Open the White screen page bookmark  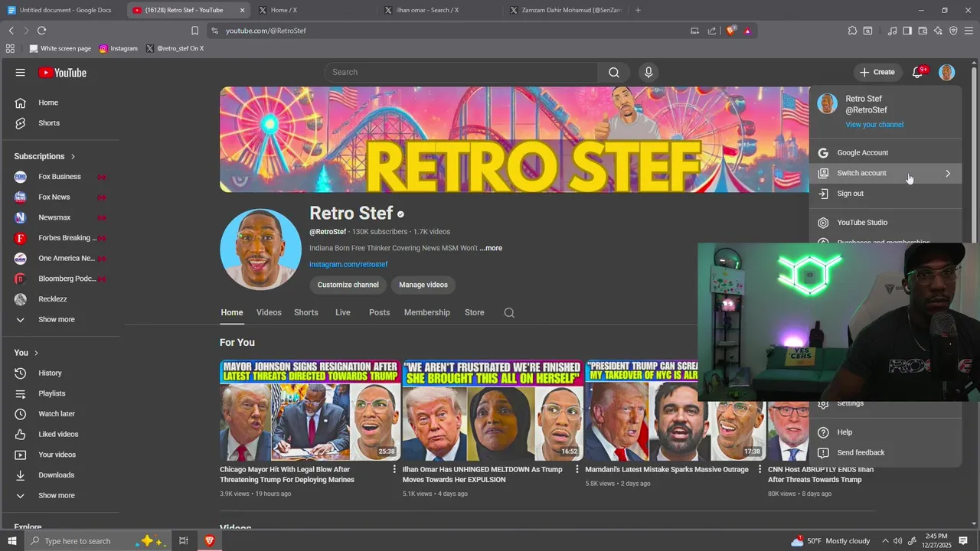pos(60,48)
